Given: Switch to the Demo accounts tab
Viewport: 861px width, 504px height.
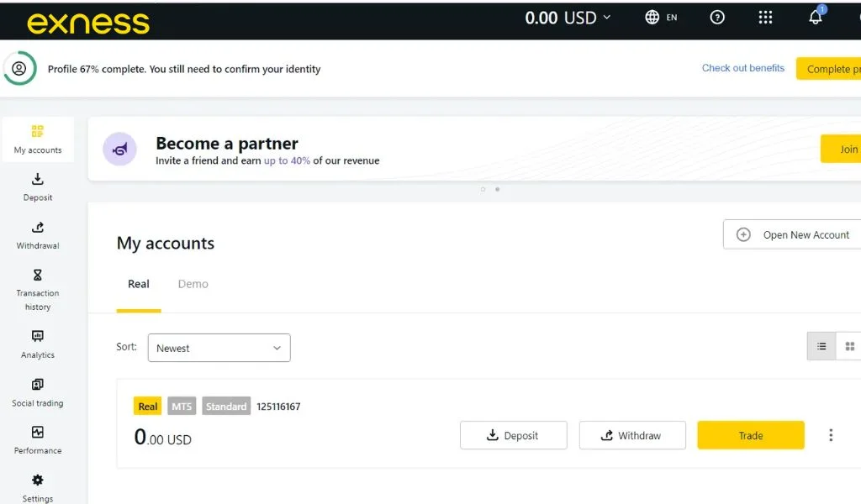Looking at the screenshot, I should [x=193, y=284].
